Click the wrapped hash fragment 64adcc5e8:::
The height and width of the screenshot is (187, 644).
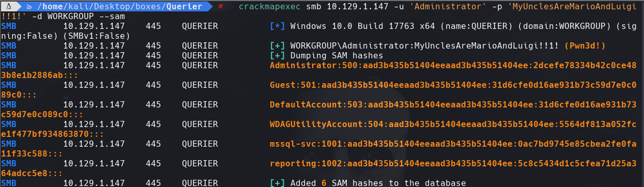pyautogui.click(x=32, y=173)
